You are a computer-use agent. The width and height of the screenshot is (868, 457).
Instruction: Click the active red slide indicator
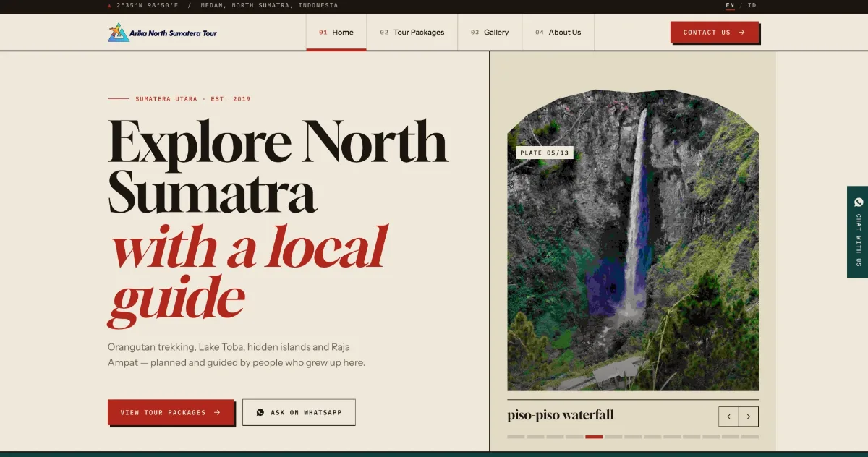click(x=594, y=437)
